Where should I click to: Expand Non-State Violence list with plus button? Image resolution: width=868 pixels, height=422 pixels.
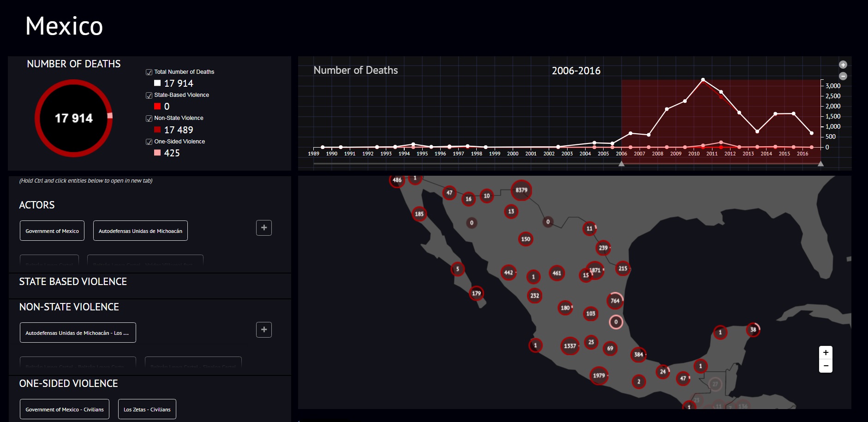click(x=264, y=330)
